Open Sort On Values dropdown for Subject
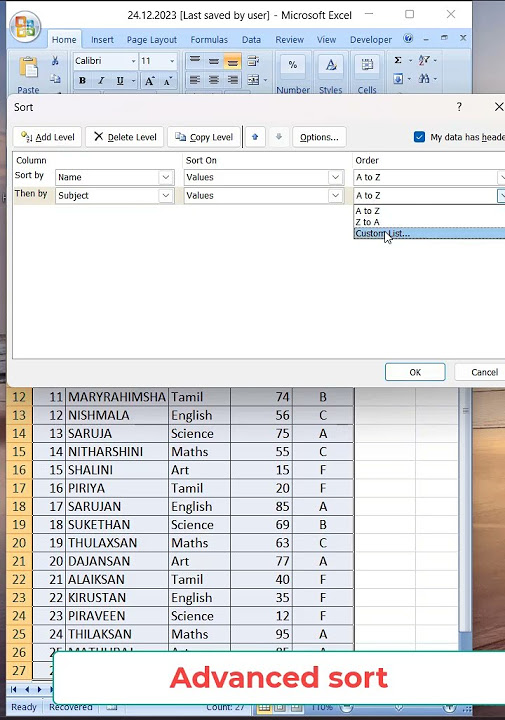505x720 pixels. pos(336,196)
